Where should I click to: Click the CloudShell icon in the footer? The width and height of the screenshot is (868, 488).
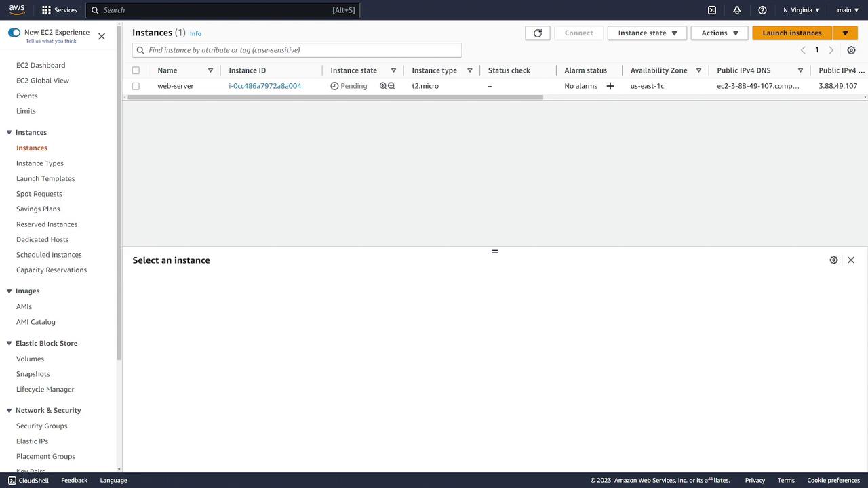click(12, 481)
